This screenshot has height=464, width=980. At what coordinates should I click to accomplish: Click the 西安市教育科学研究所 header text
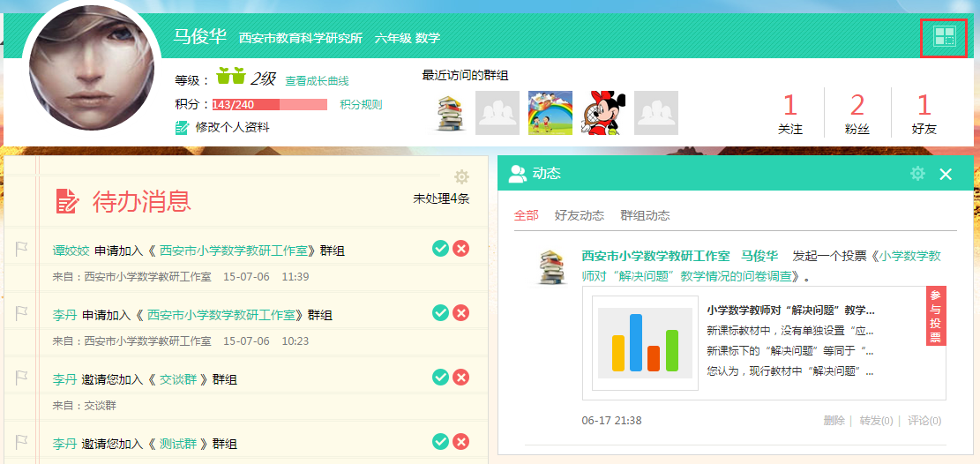(301, 38)
